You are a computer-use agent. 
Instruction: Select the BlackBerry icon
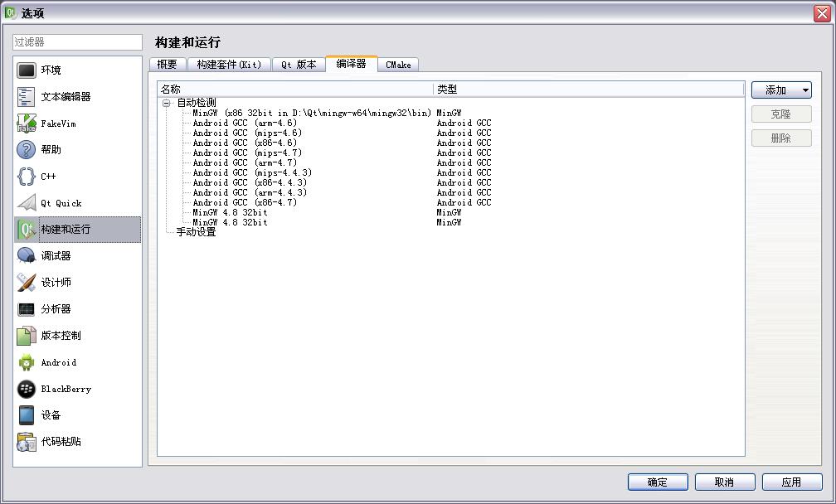pyautogui.click(x=27, y=389)
